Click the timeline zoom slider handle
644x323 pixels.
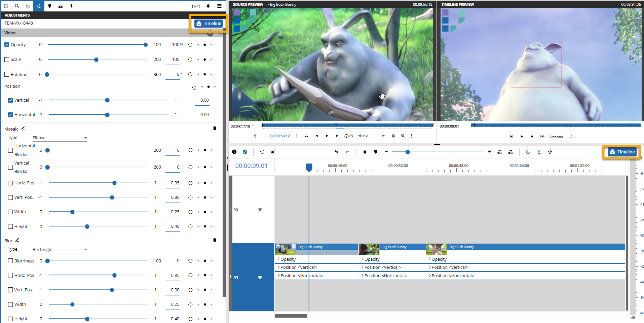pyautogui.click(x=408, y=152)
